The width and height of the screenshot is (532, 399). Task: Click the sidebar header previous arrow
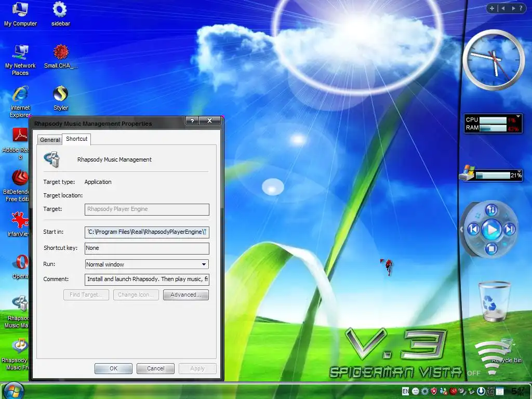(x=503, y=8)
